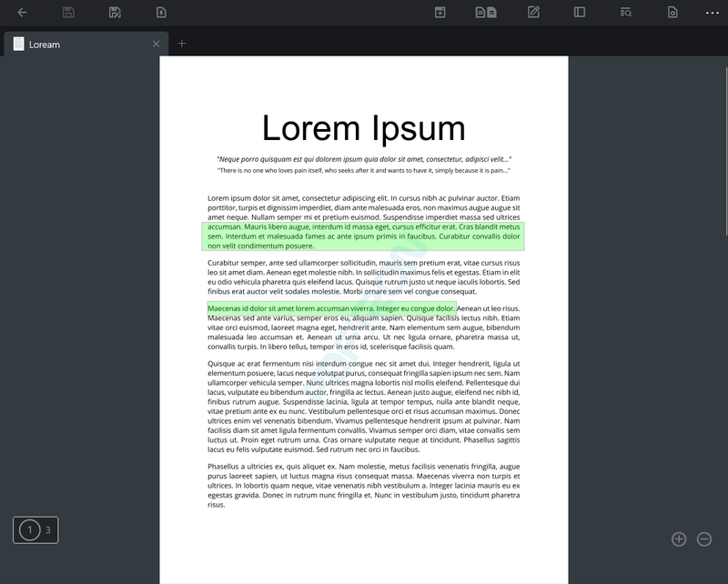Click paragraph starting 'Quisque ac erat fermentum'
Viewport: 728px width, 584px height.
point(363,407)
